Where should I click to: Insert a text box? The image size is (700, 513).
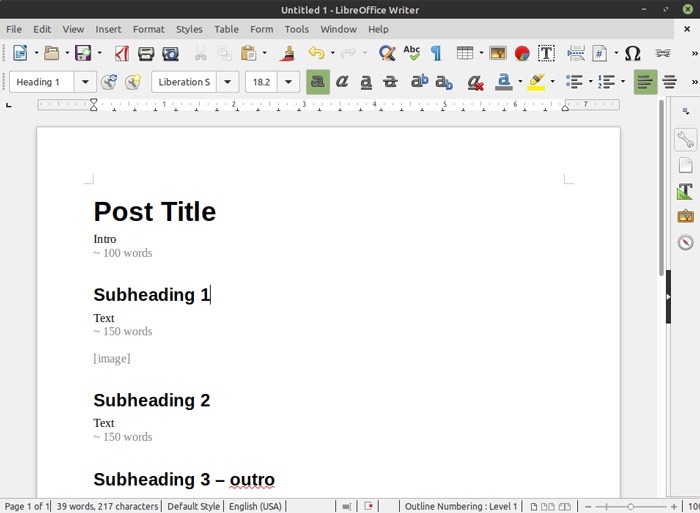pos(546,53)
